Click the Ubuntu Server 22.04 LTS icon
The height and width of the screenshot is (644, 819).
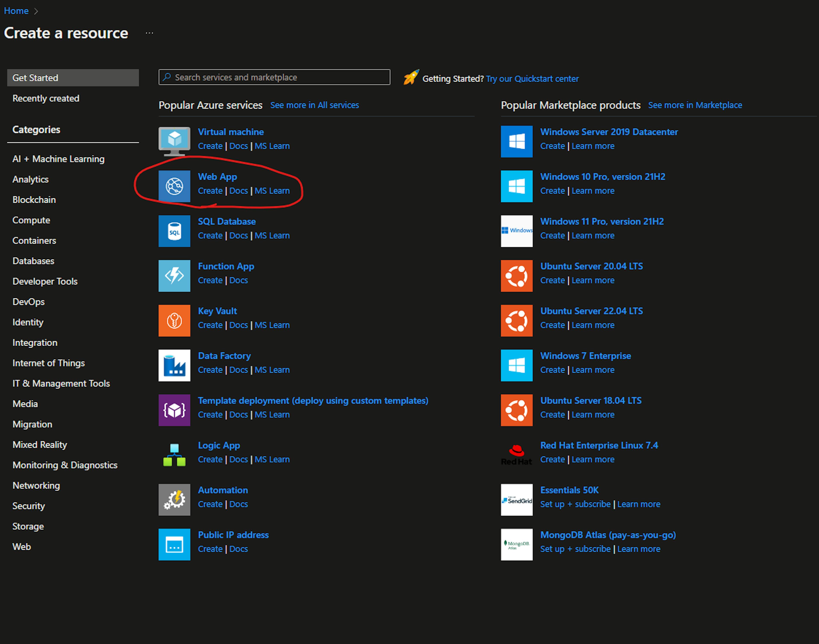516,320
